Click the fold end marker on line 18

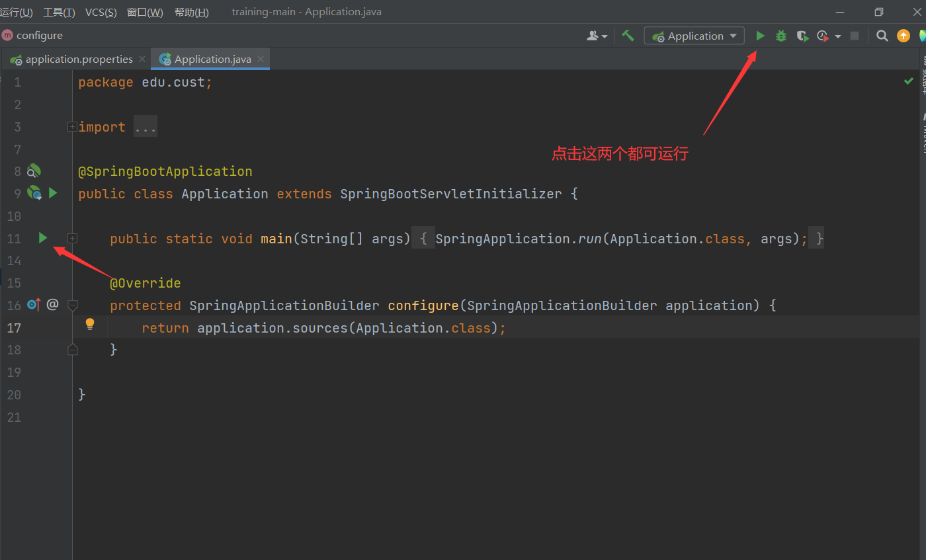click(72, 350)
